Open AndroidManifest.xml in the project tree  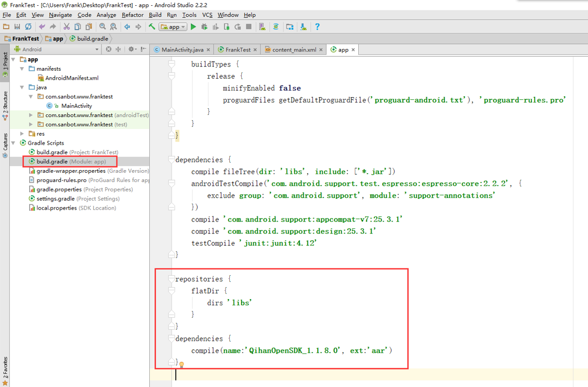pos(72,78)
